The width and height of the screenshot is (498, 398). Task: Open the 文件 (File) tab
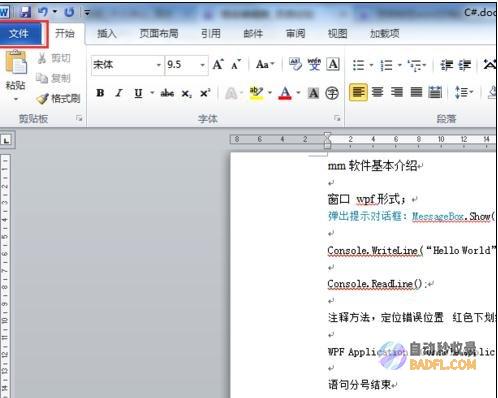(21, 33)
